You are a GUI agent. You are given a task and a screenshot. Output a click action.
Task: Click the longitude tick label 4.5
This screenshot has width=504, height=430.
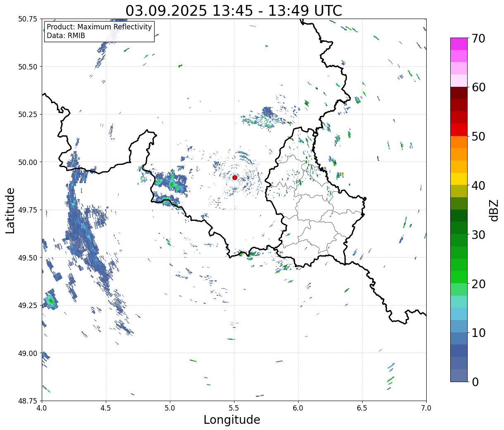(106, 408)
